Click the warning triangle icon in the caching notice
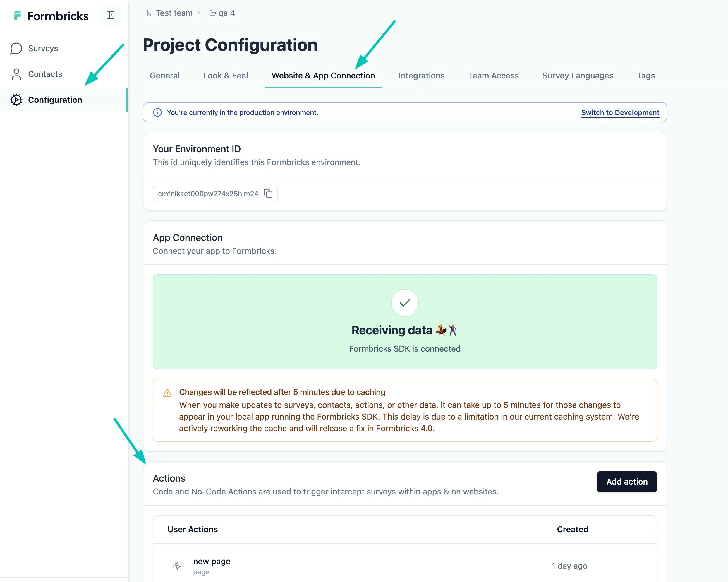The height and width of the screenshot is (582, 728). [167, 393]
